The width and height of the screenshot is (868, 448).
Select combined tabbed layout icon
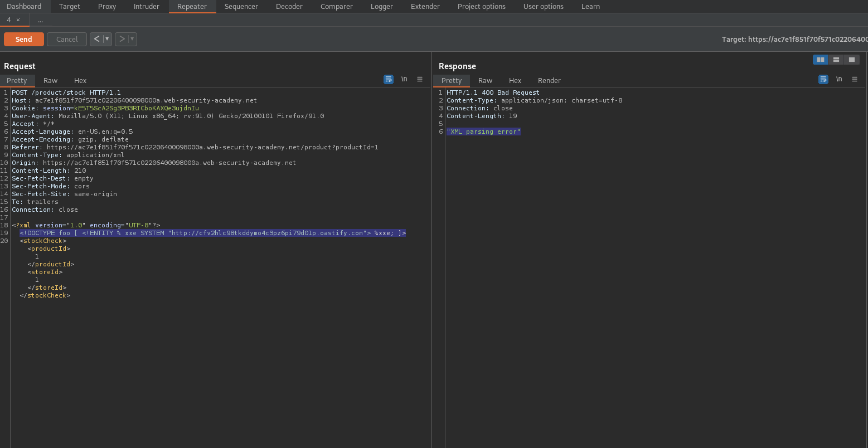pyautogui.click(x=852, y=60)
